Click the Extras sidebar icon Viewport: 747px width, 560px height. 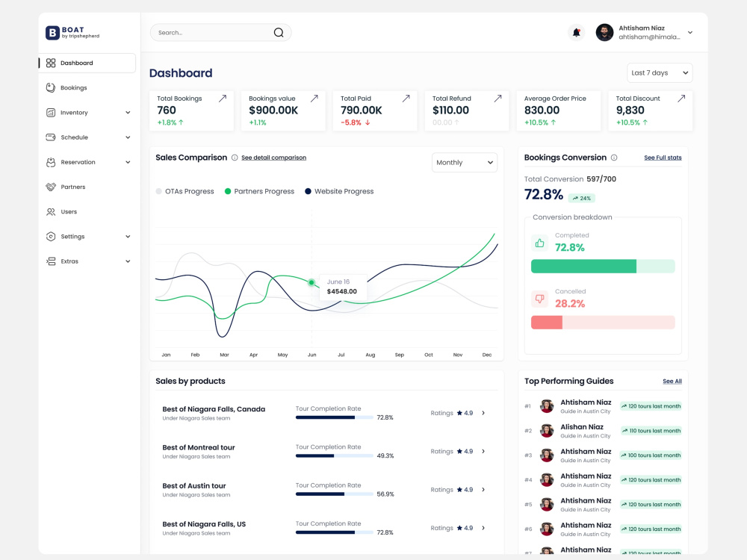click(x=51, y=261)
